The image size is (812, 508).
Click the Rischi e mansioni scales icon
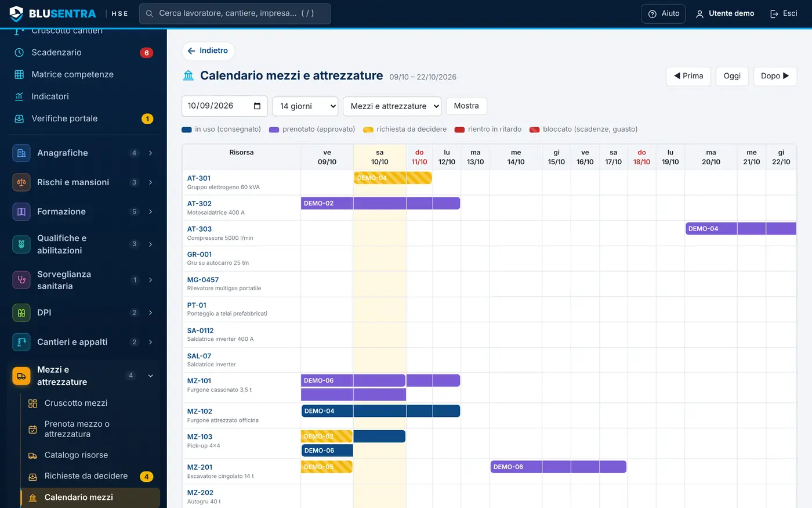21,182
